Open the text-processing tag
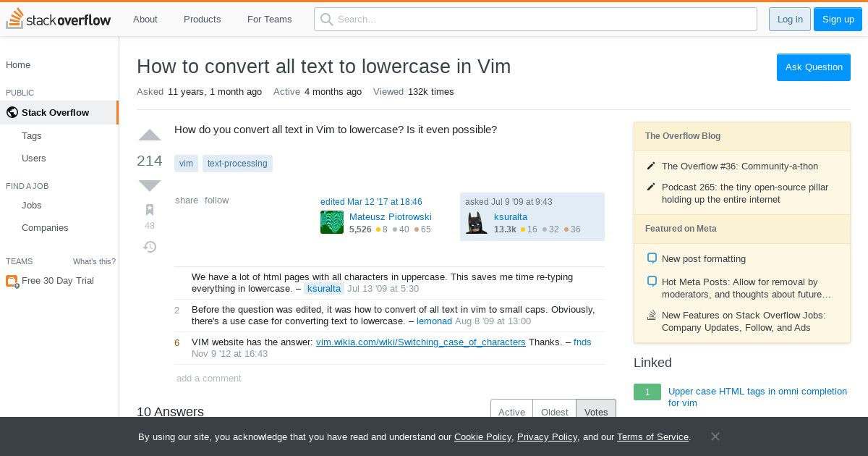Screen dimensions: 868x456 tap(237, 164)
